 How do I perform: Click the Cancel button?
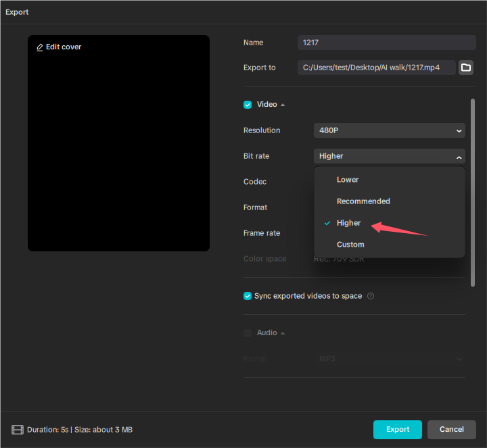pyautogui.click(x=452, y=430)
